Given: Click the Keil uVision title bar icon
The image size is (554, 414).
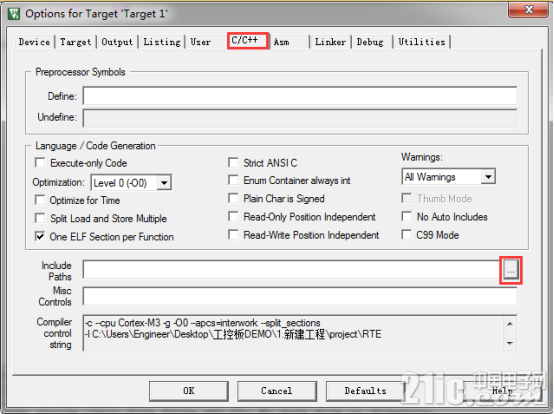Looking at the screenshot, I should [14, 14].
